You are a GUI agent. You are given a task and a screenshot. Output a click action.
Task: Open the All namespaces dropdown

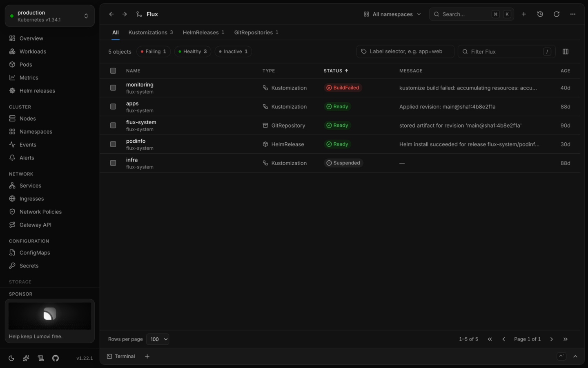pos(392,14)
